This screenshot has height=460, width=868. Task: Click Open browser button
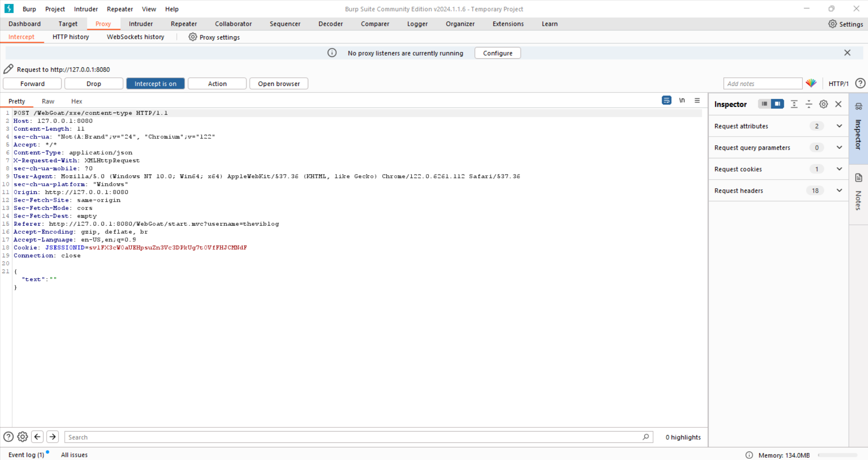point(279,84)
